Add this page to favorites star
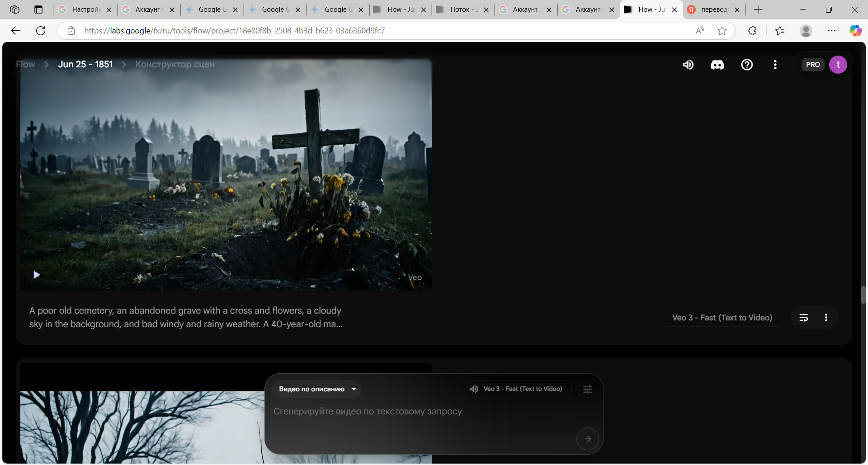 [722, 31]
